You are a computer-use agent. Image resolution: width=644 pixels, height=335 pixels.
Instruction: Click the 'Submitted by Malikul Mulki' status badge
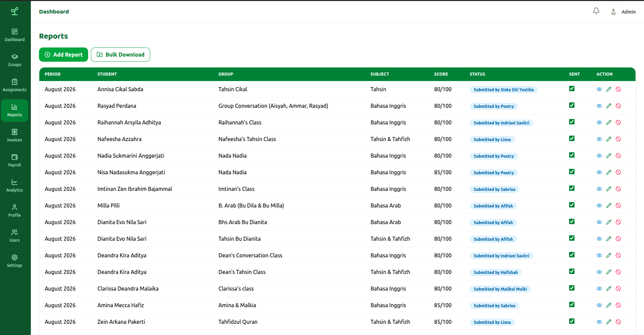[x=500, y=289]
